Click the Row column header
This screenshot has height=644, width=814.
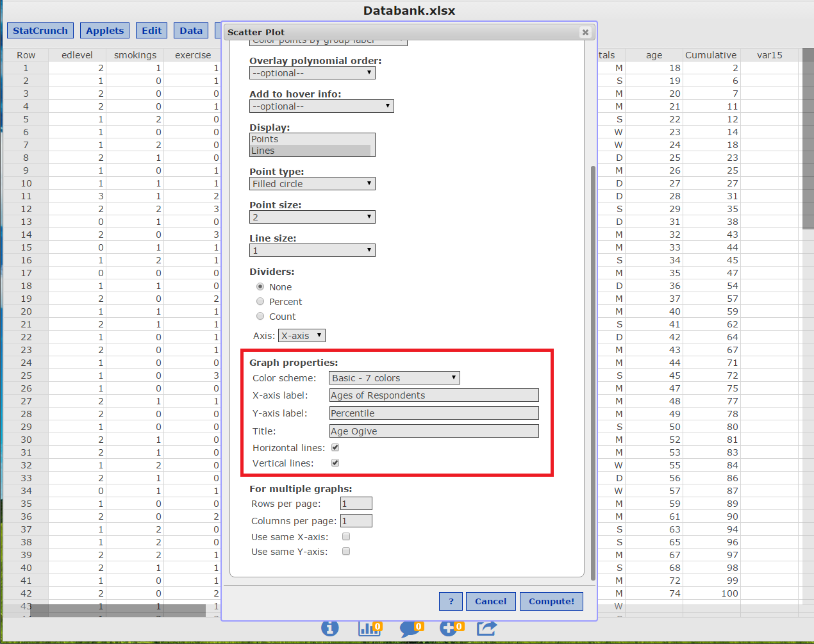tap(26, 55)
